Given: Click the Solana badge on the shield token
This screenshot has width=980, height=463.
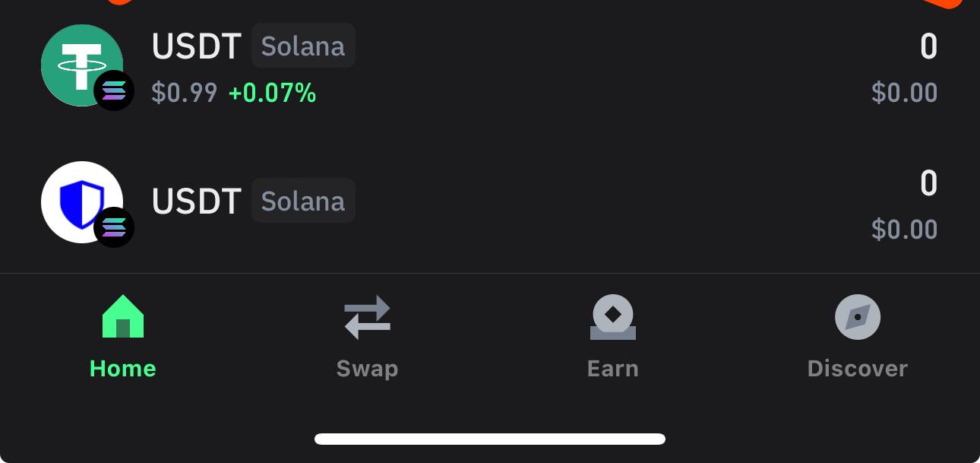Looking at the screenshot, I should point(114,227).
